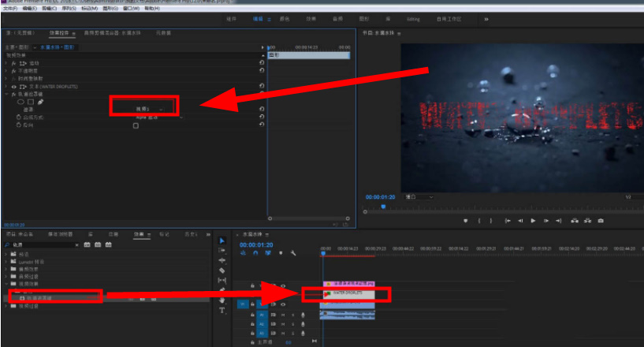
Task: Open timeline wrench settings icon
Action: pyautogui.click(x=292, y=253)
